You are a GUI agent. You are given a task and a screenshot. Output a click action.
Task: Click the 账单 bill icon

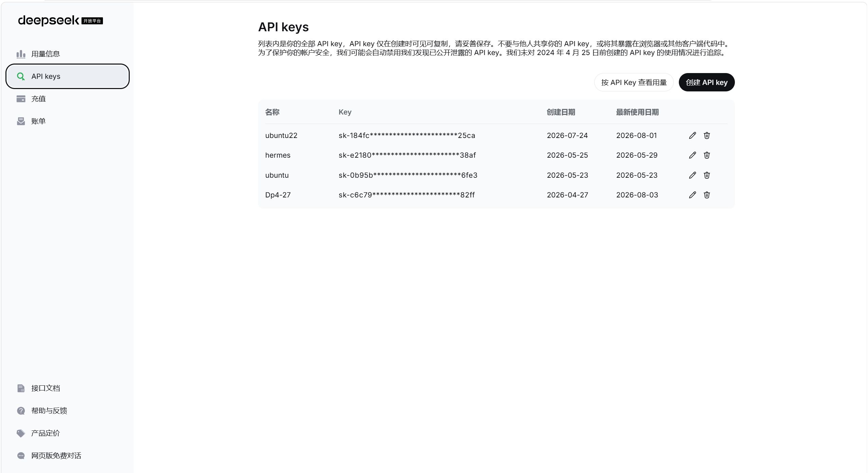(21, 121)
